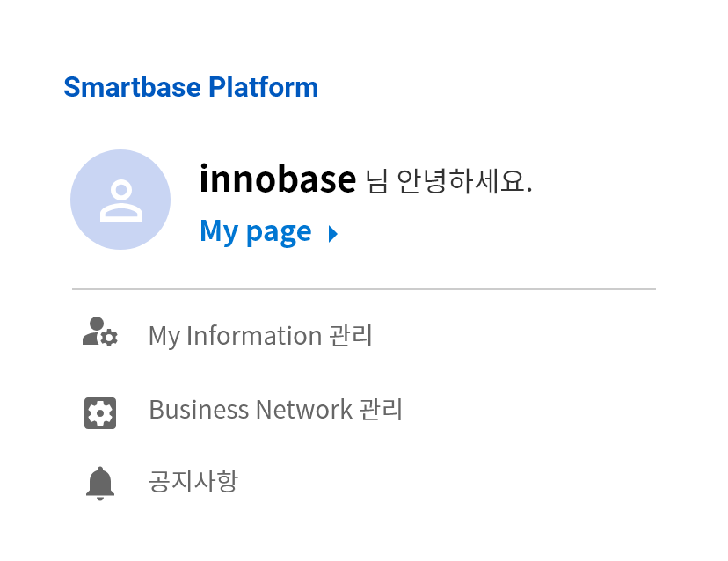Click the arrow next to My page

click(x=333, y=234)
